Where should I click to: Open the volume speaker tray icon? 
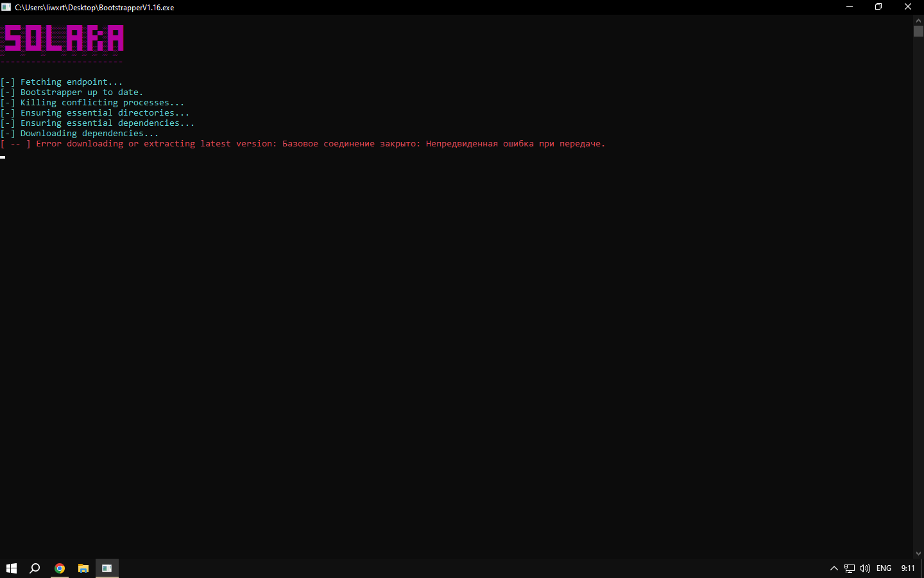(865, 568)
